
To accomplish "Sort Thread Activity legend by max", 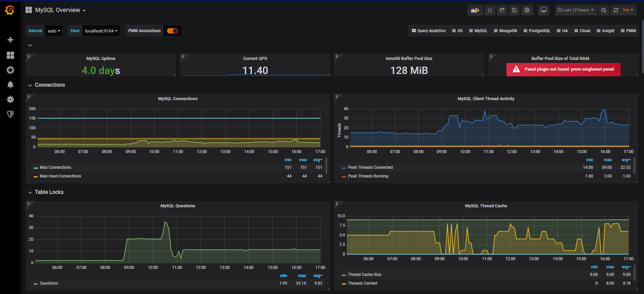I will click(608, 160).
